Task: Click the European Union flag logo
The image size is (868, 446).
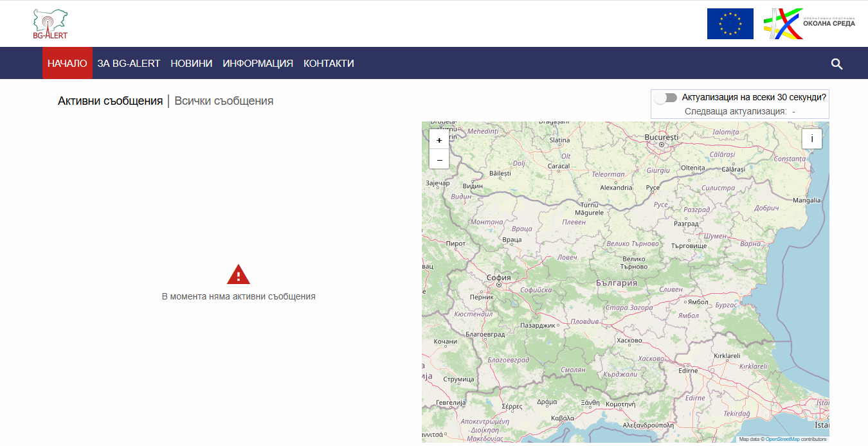Action: pyautogui.click(x=730, y=24)
